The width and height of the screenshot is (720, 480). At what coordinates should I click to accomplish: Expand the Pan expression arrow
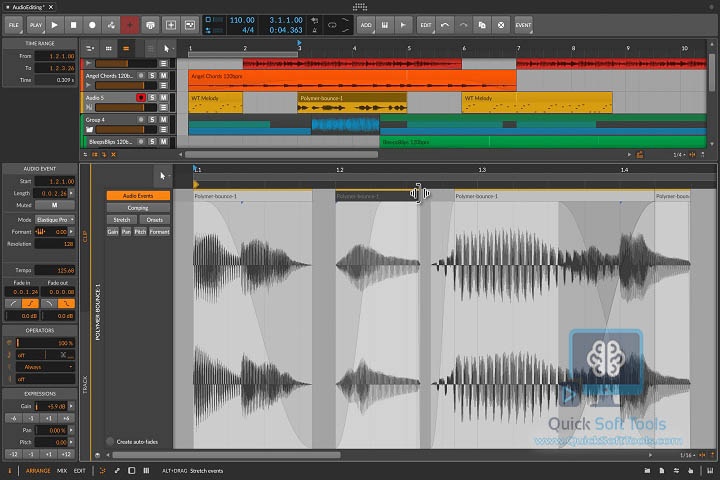click(x=72, y=430)
